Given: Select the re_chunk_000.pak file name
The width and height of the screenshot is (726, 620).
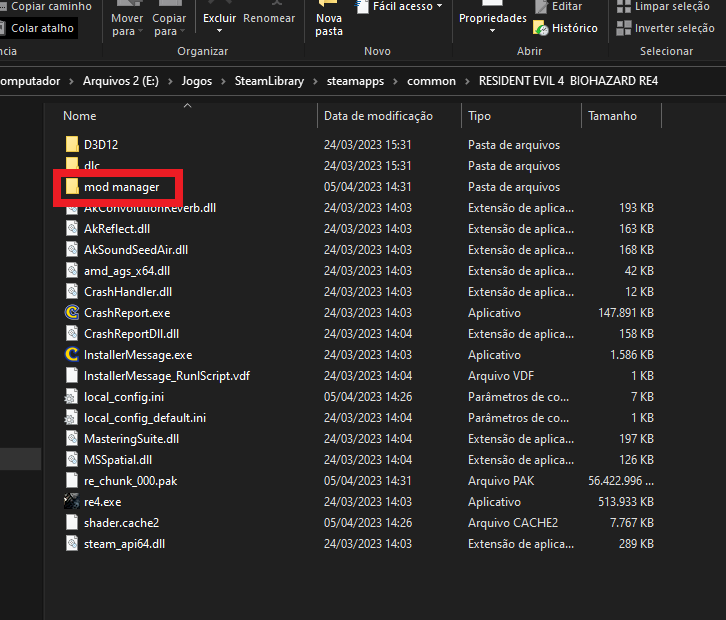Looking at the screenshot, I should 131,481.
